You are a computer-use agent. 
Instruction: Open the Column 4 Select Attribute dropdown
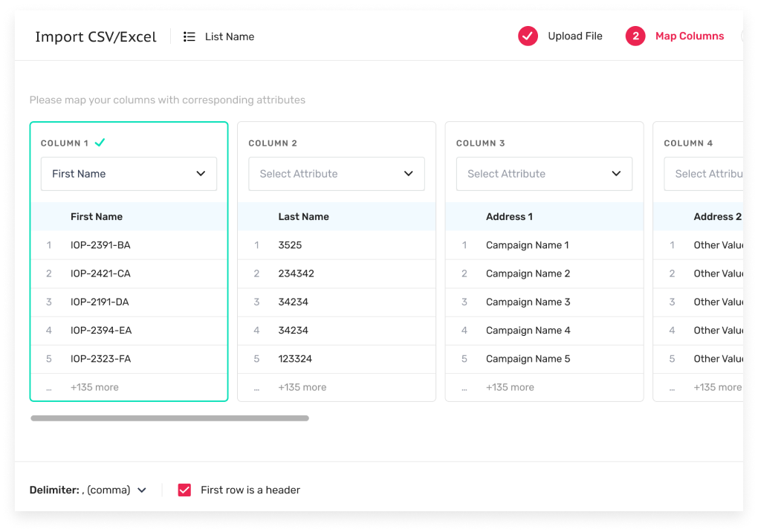pos(703,173)
